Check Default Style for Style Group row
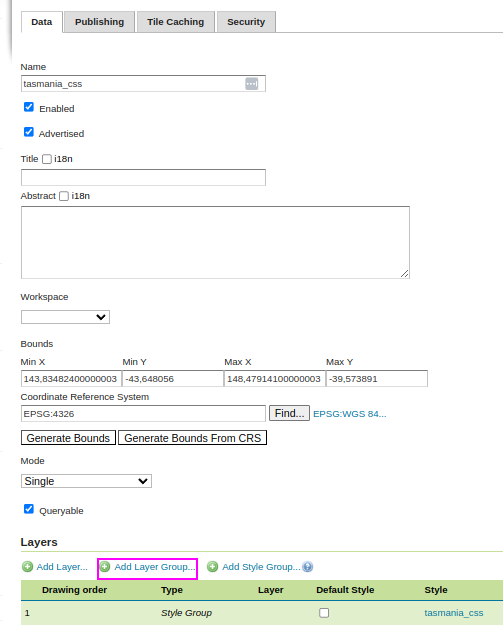This screenshot has height=644, width=503. 324,613
